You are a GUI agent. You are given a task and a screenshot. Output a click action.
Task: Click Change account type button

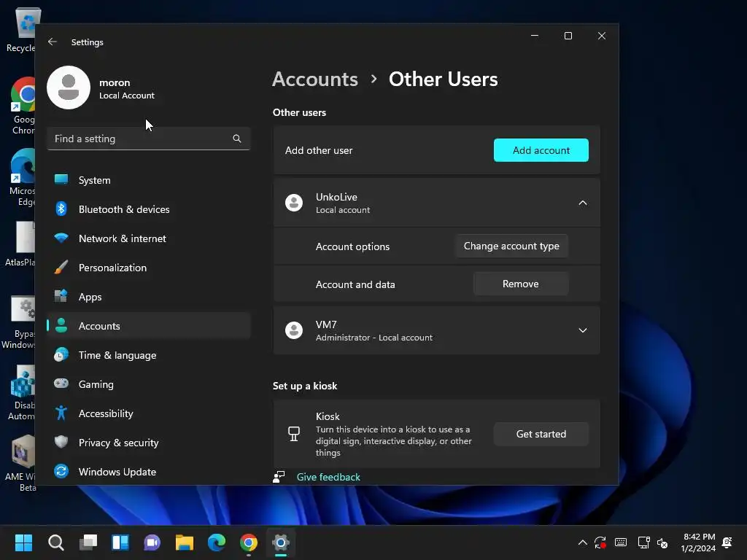pyautogui.click(x=511, y=246)
